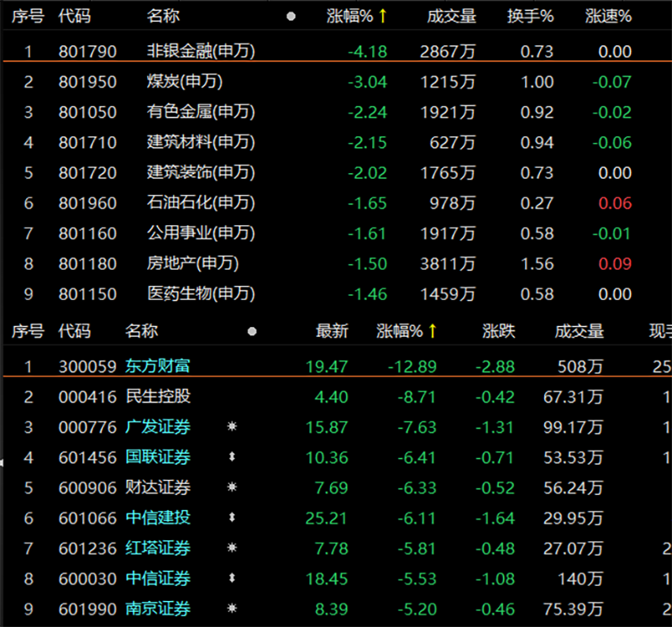Click the -0.46 change cell for 南京证券
The height and width of the screenshot is (627, 672).
click(495, 609)
